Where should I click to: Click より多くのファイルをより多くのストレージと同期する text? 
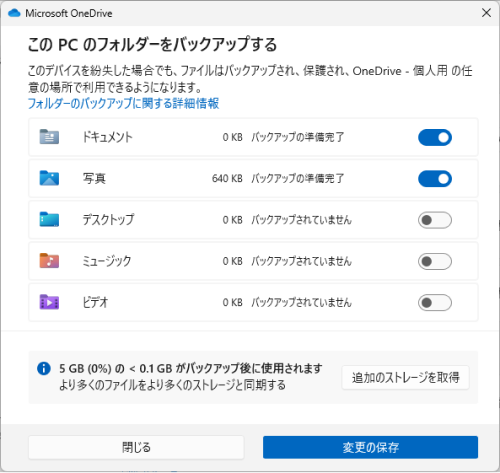172,385
